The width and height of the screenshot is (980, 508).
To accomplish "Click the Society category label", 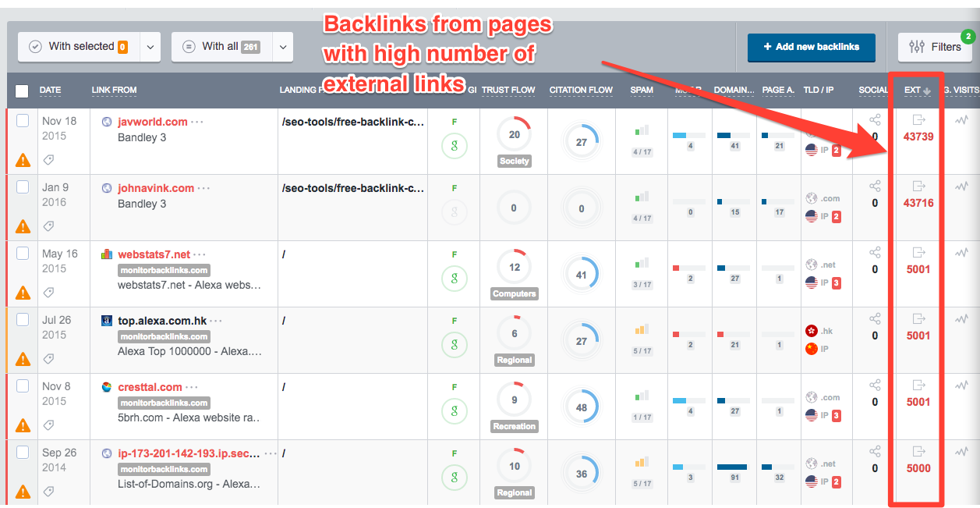I will [515, 161].
